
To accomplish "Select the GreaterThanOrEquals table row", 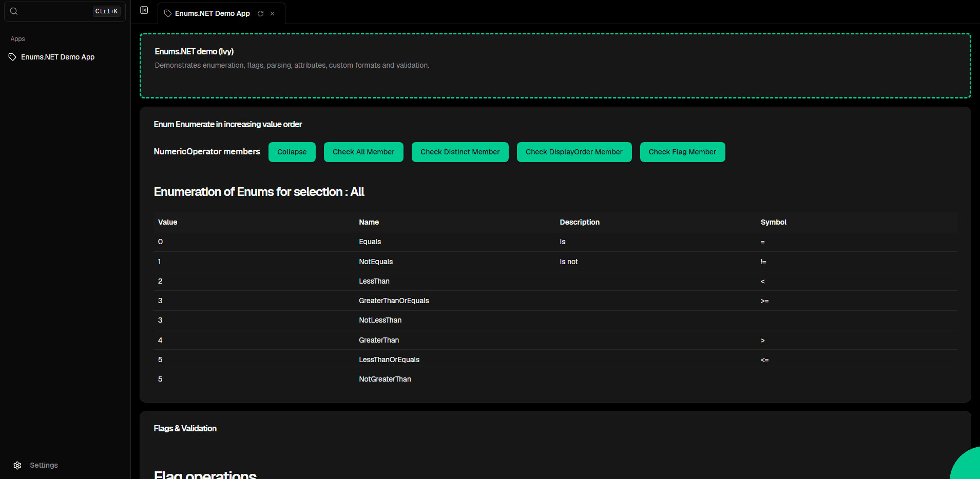I will point(394,301).
